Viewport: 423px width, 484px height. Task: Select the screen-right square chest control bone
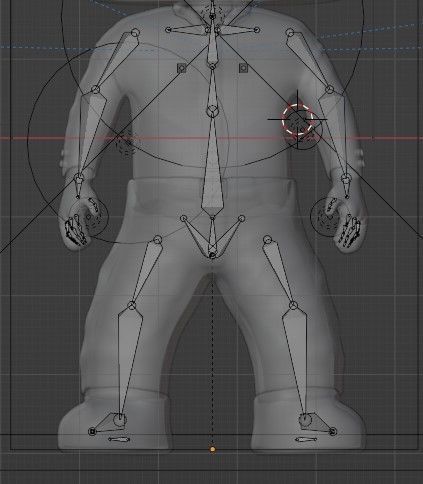click(243, 68)
